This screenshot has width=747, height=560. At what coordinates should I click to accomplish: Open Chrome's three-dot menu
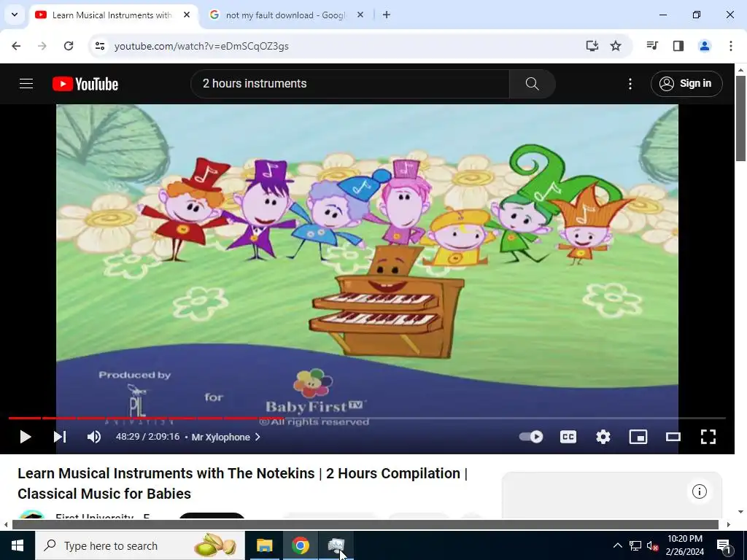pyautogui.click(x=730, y=46)
